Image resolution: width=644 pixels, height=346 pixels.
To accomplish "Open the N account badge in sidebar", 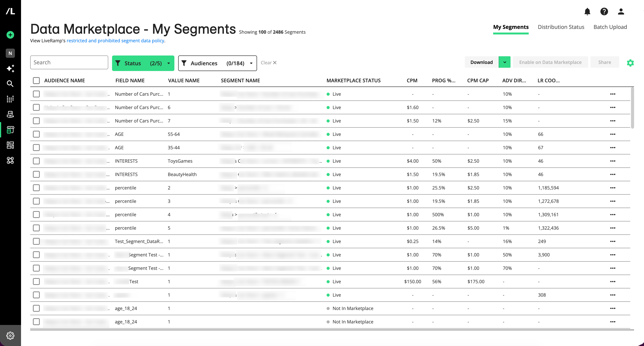I will [10, 53].
